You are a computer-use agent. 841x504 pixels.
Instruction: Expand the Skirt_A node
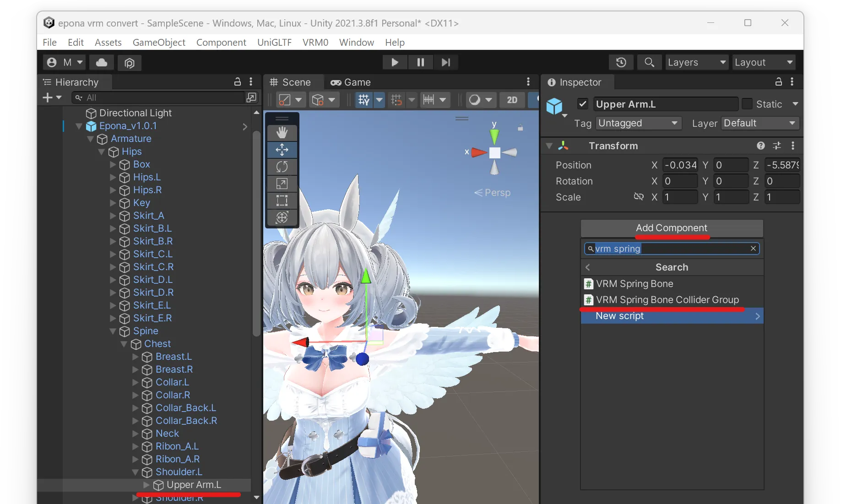pyautogui.click(x=113, y=216)
